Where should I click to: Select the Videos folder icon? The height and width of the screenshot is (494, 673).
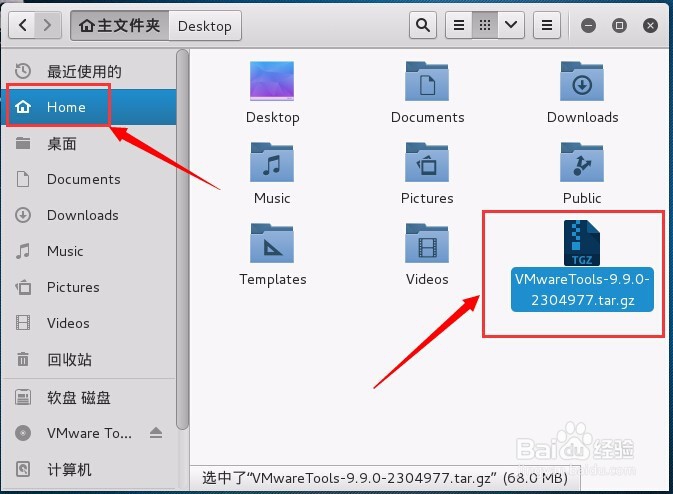pyautogui.click(x=427, y=243)
